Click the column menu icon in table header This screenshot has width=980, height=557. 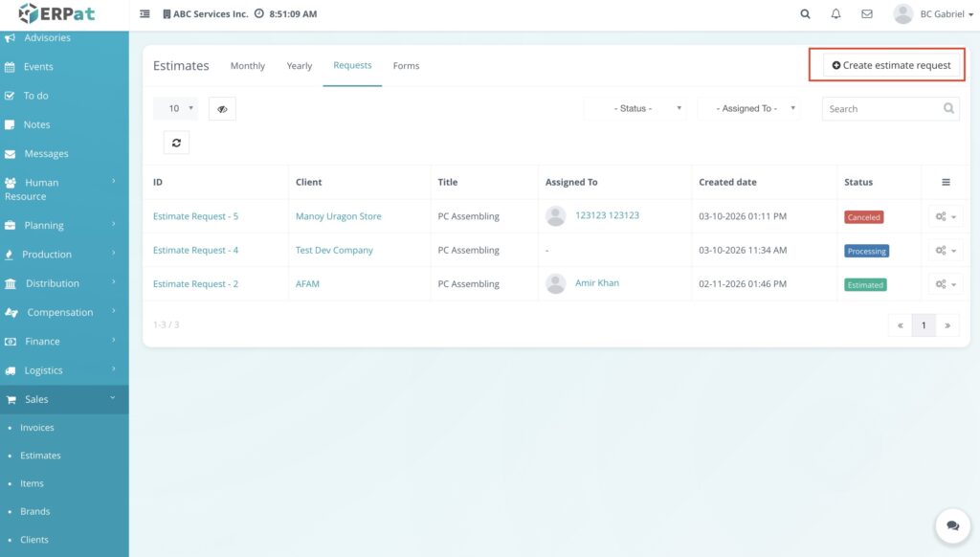[x=946, y=182]
